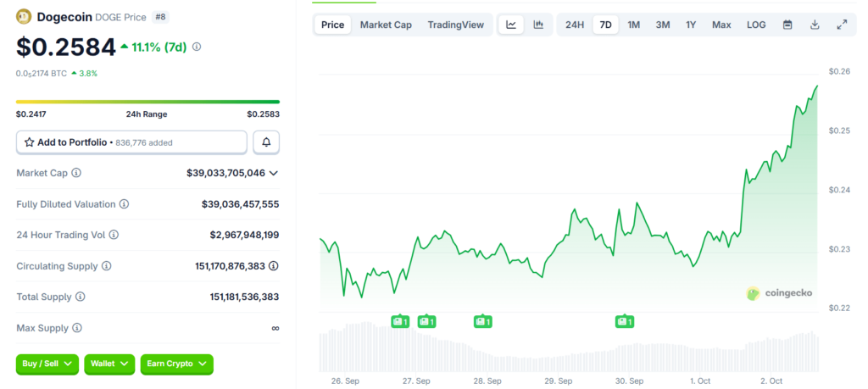868x389 pixels.
Task: Click the Market Cap info icon
Action: point(76,173)
